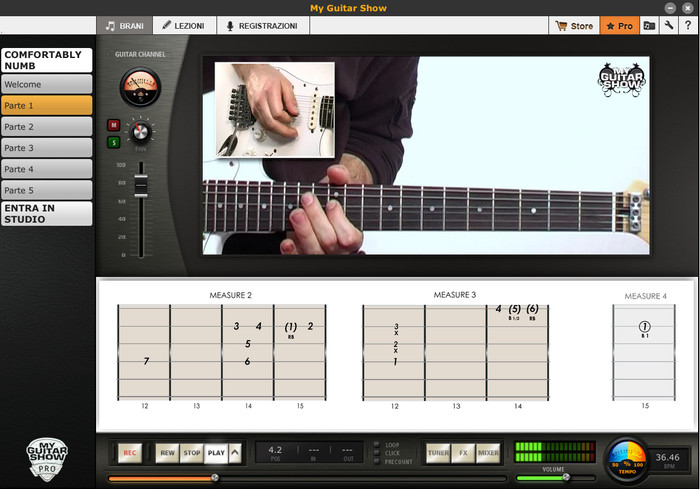Screen dimensions: 700x489
Task: Enable the LOOP option
Action: click(x=377, y=445)
